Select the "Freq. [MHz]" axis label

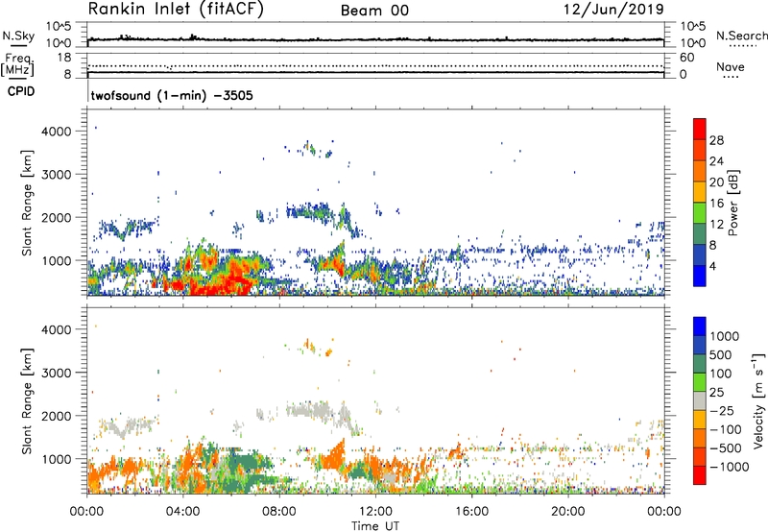coord(17,65)
